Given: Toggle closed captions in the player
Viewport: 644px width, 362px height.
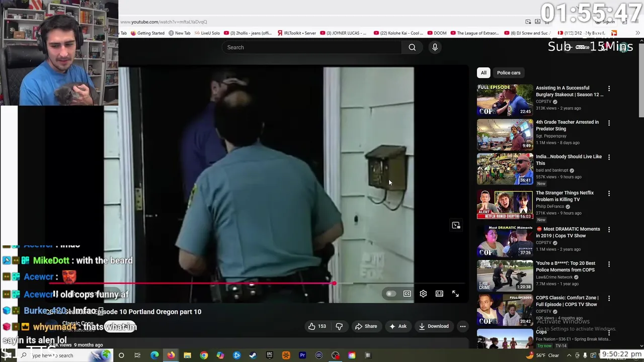Looking at the screenshot, I should [x=407, y=294].
